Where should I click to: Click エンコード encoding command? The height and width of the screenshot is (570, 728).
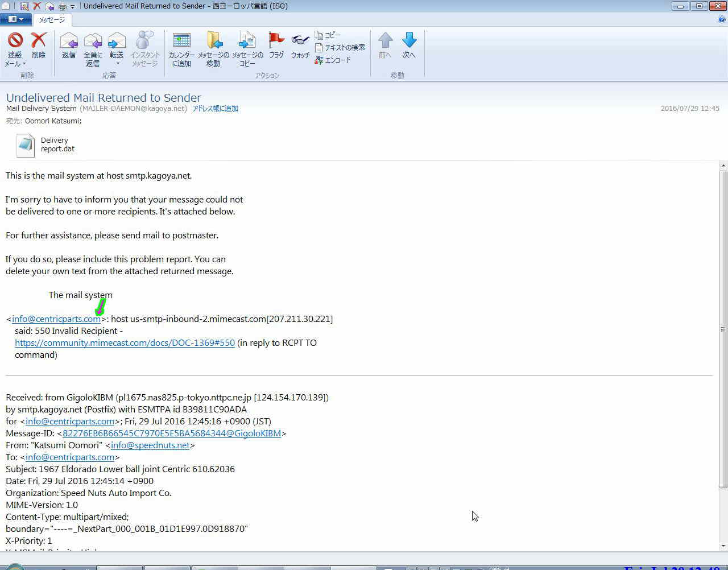tap(333, 60)
